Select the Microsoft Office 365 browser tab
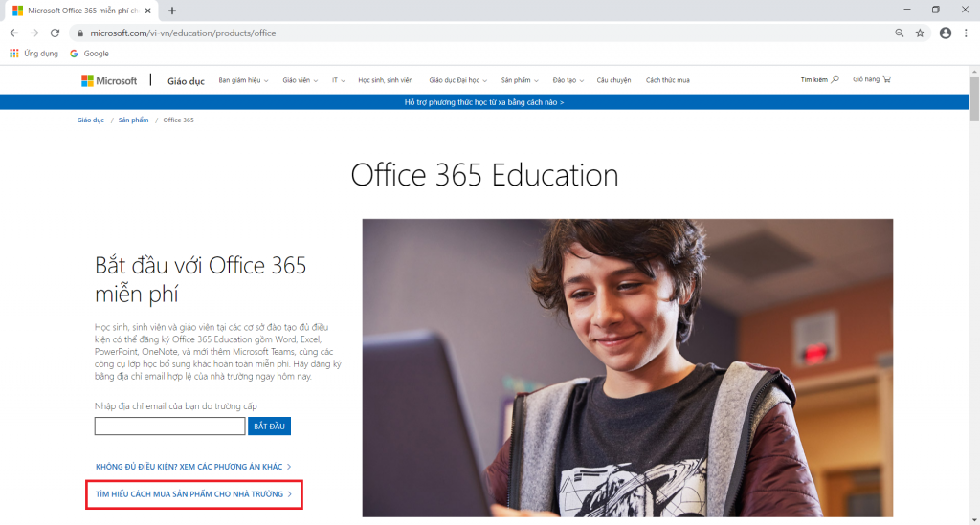The image size is (980, 525). [x=81, y=11]
